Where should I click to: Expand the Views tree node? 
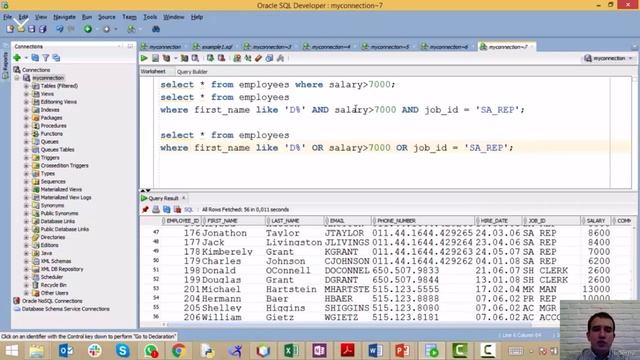[26, 94]
